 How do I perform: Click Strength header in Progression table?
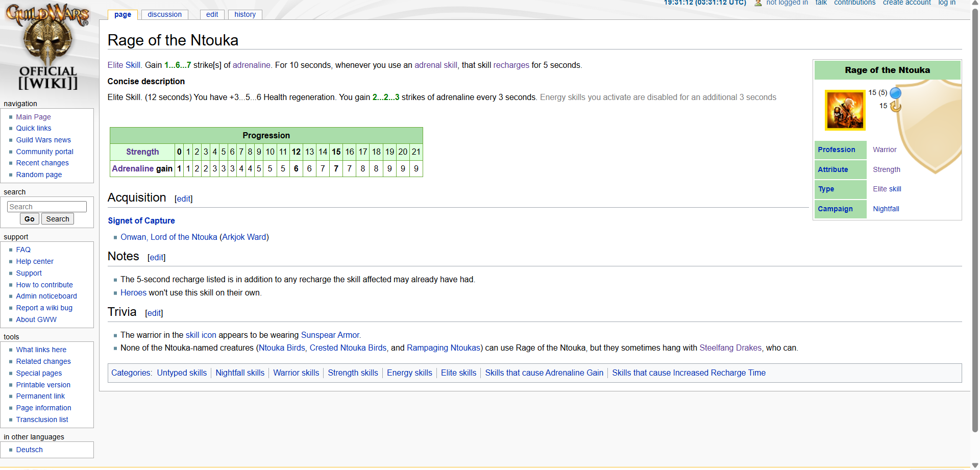pyautogui.click(x=142, y=152)
